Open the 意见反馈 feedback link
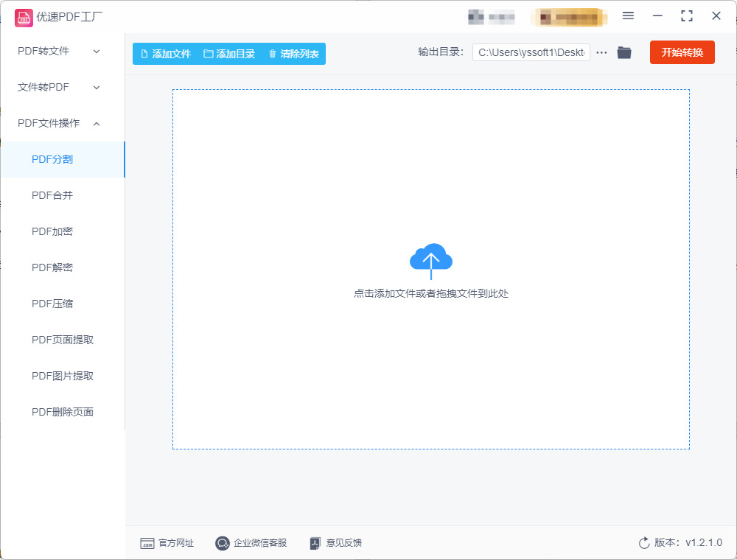 (x=335, y=543)
